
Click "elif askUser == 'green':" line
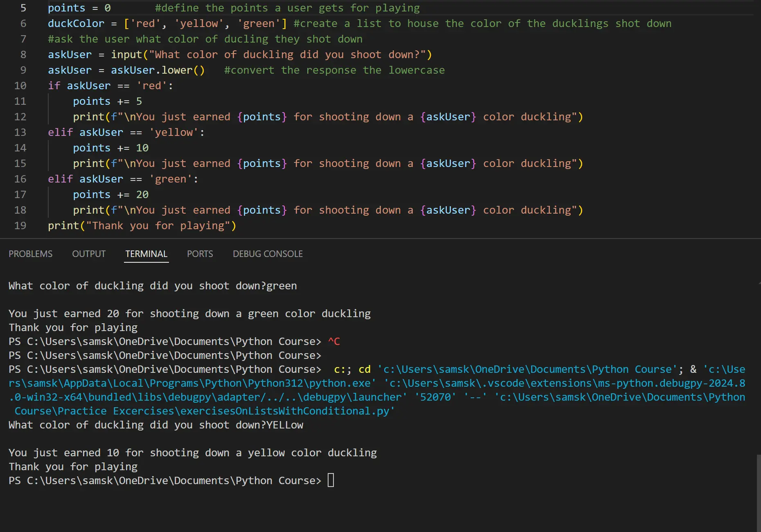pyautogui.click(x=123, y=179)
